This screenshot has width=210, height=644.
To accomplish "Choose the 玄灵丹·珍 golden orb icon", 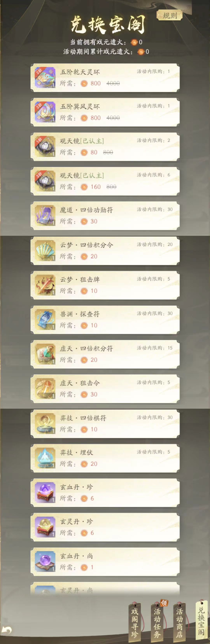I will click(x=45, y=527).
